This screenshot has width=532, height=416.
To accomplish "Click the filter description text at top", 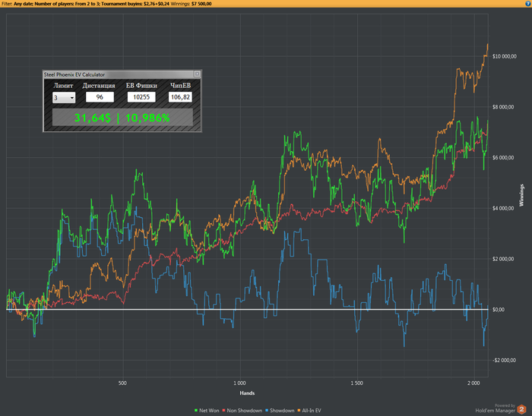I will pyautogui.click(x=106, y=4).
